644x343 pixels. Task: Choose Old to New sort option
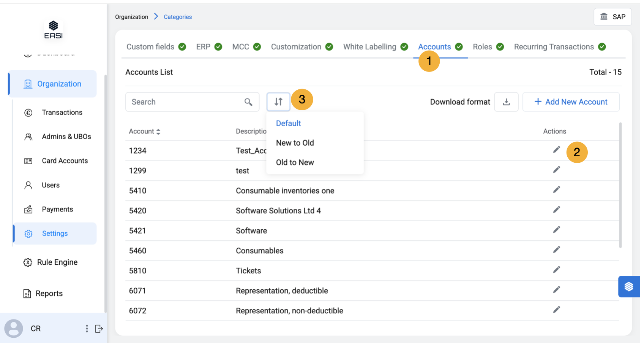pyautogui.click(x=295, y=162)
